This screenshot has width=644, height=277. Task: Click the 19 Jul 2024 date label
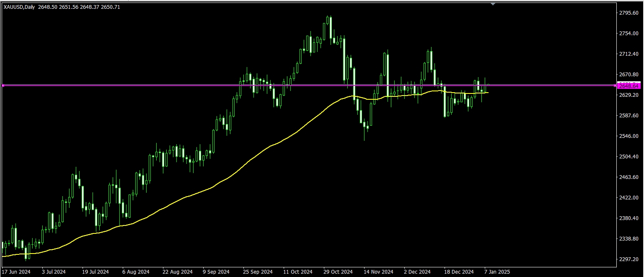[95, 272]
